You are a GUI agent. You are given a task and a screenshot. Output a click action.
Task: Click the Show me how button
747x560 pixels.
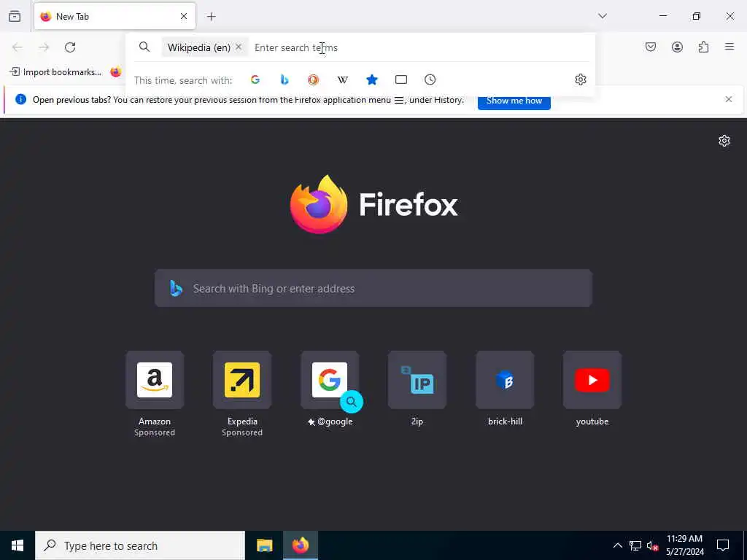[x=514, y=101]
